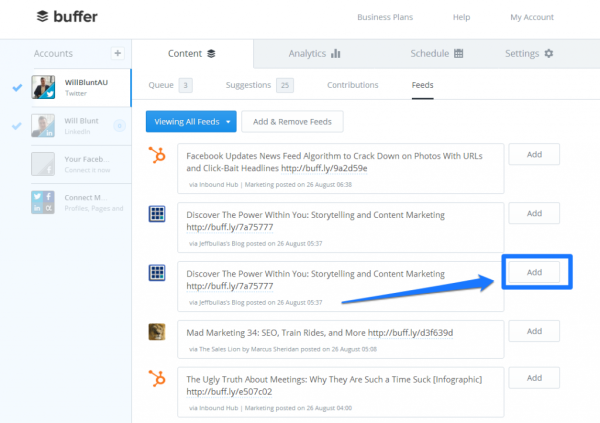Click 'via Inbound Hub | Marketing posted on 26 August 06:38'
Image resolution: width=600 pixels, height=423 pixels.
coord(271,185)
